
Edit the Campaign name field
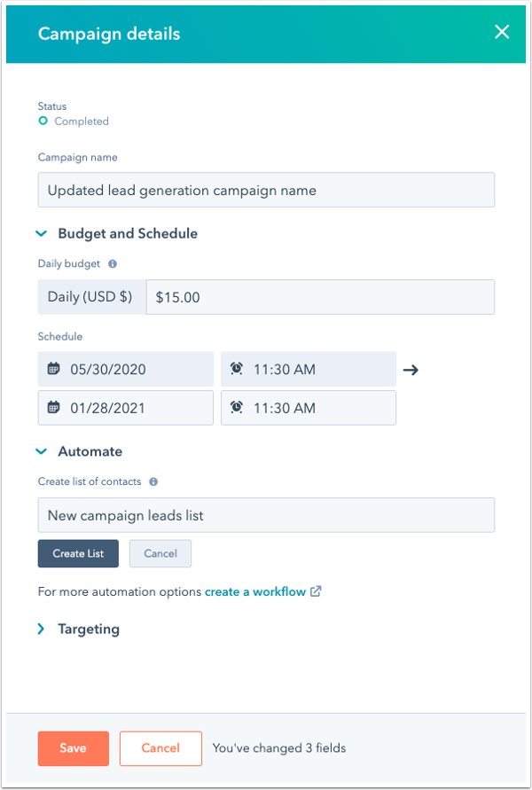pyautogui.click(x=266, y=190)
